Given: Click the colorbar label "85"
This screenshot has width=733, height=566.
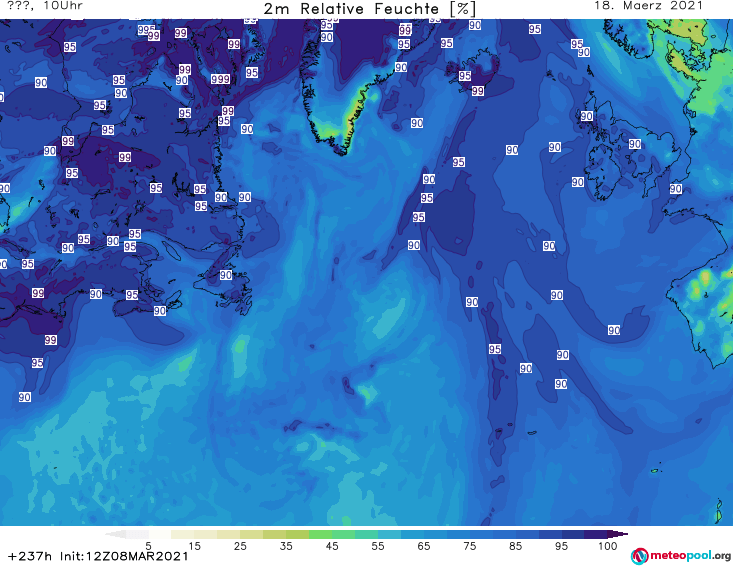Looking at the screenshot, I should (515, 546).
